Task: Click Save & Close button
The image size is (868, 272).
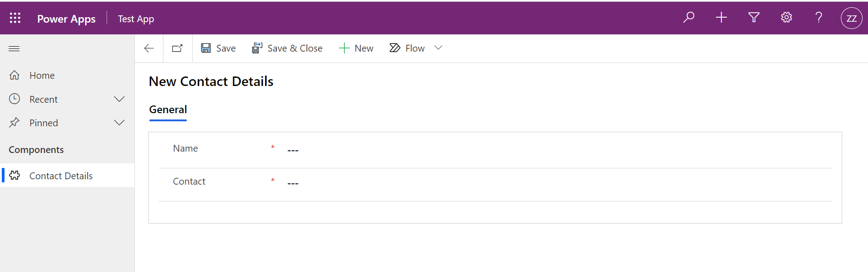Action: 287,48
